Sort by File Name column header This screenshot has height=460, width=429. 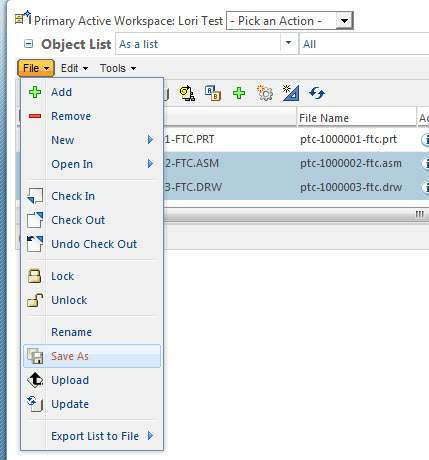pyautogui.click(x=356, y=118)
